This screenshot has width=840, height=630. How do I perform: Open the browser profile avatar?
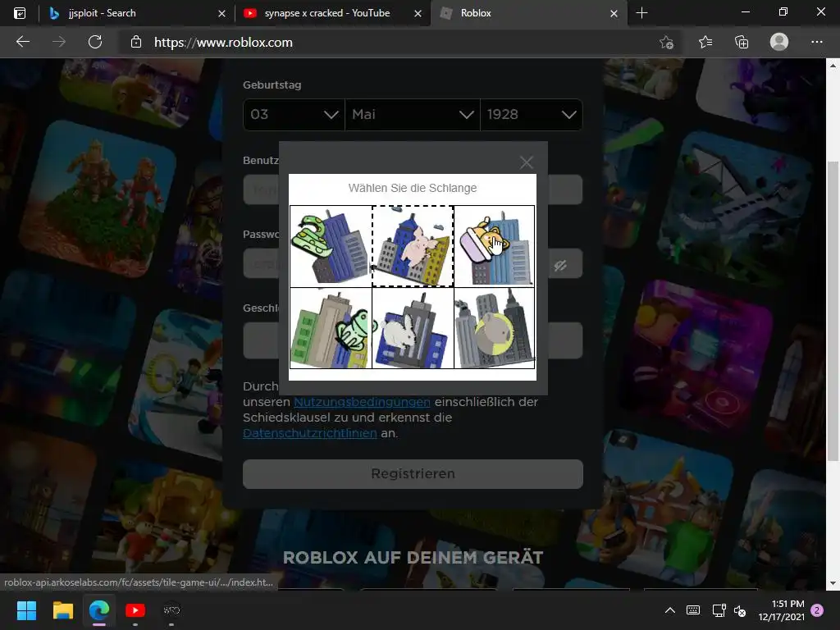779,42
